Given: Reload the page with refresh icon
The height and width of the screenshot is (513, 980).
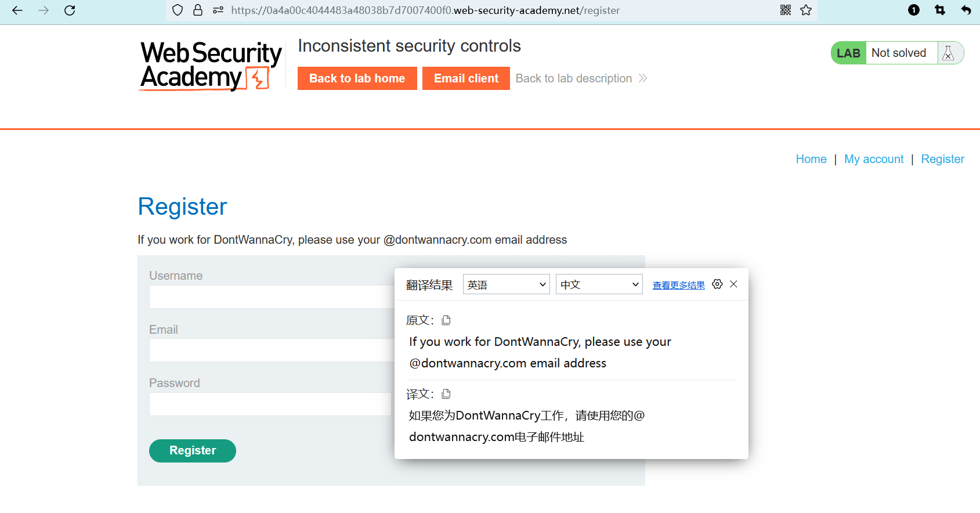Looking at the screenshot, I should tap(70, 10).
